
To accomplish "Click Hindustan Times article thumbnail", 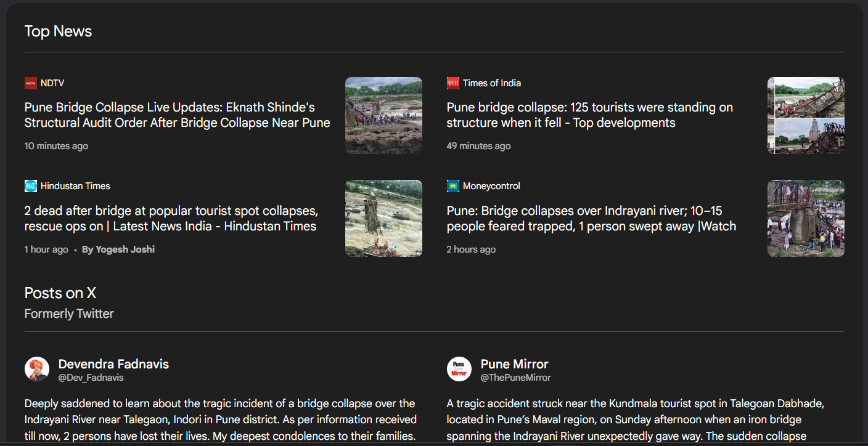I will pyautogui.click(x=383, y=218).
